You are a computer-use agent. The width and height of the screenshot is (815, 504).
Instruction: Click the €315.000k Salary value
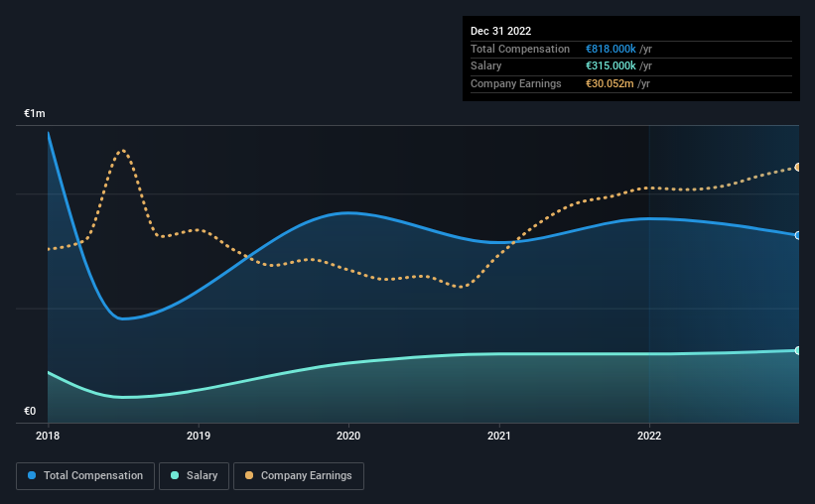point(611,66)
